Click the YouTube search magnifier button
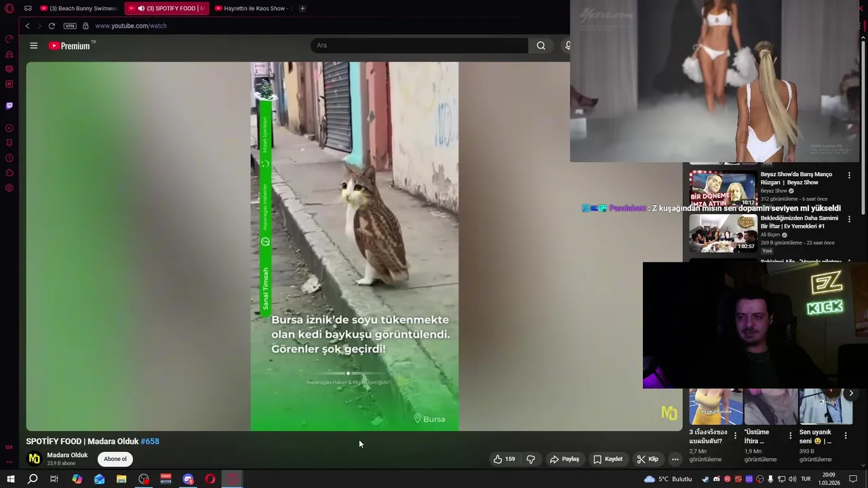 click(540, 45)
